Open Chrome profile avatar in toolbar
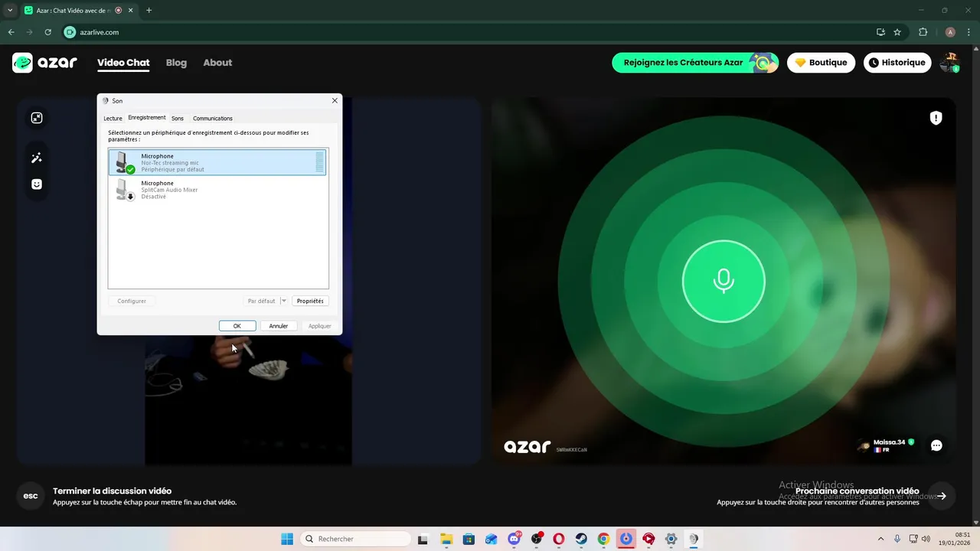This screenshot has width=980, height=551. pos(950,32)
